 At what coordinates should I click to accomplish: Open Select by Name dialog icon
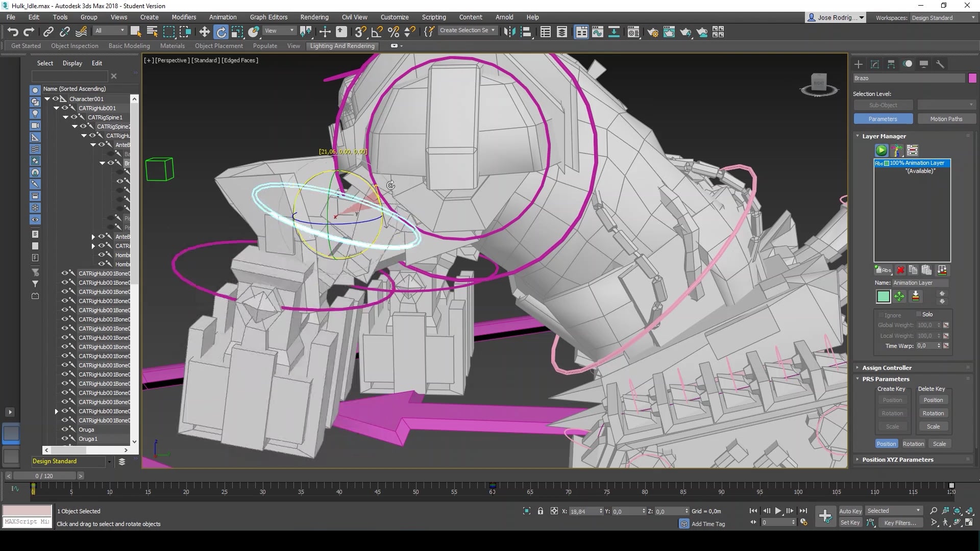tap(152, 32)
